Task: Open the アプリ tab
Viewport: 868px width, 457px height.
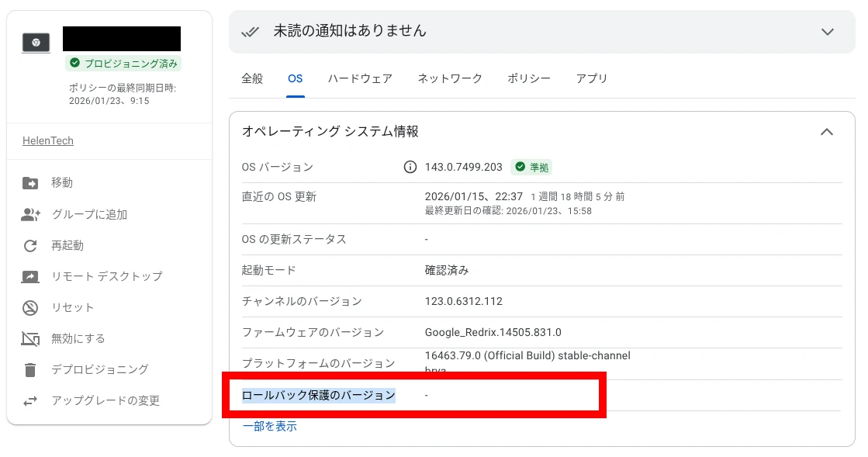Action: coord(592,78)
